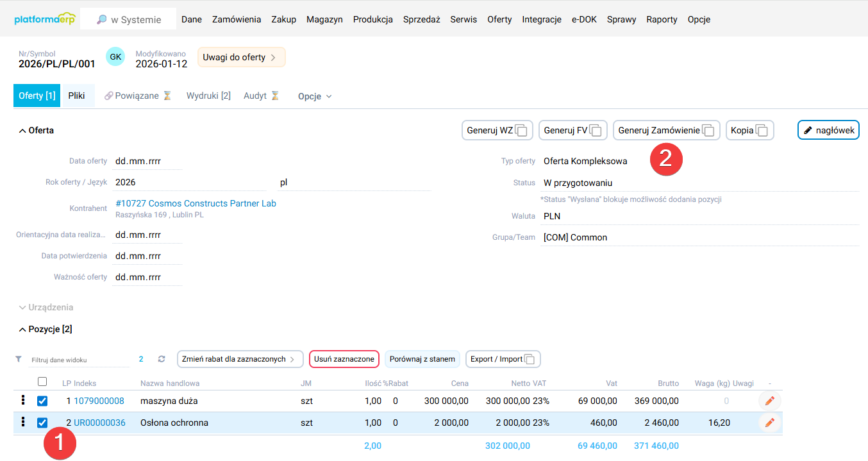
Task: Open the three-dot row menu beside Osłona ochronna
Action: [23, 423]
